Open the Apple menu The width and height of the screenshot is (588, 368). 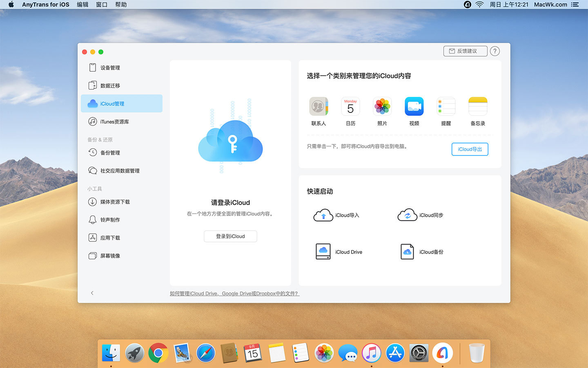pyautogui.click(x=11, y=4)
